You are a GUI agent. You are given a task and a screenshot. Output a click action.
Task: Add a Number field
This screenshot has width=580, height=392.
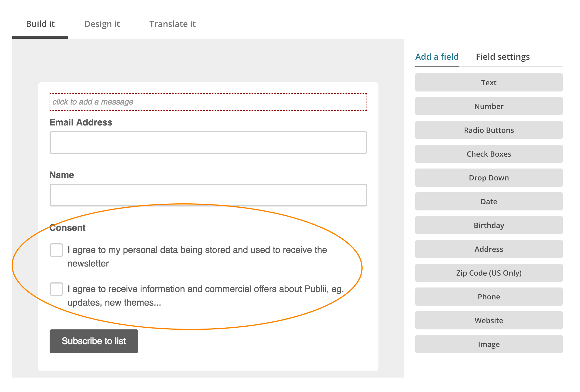coord(488,106)
